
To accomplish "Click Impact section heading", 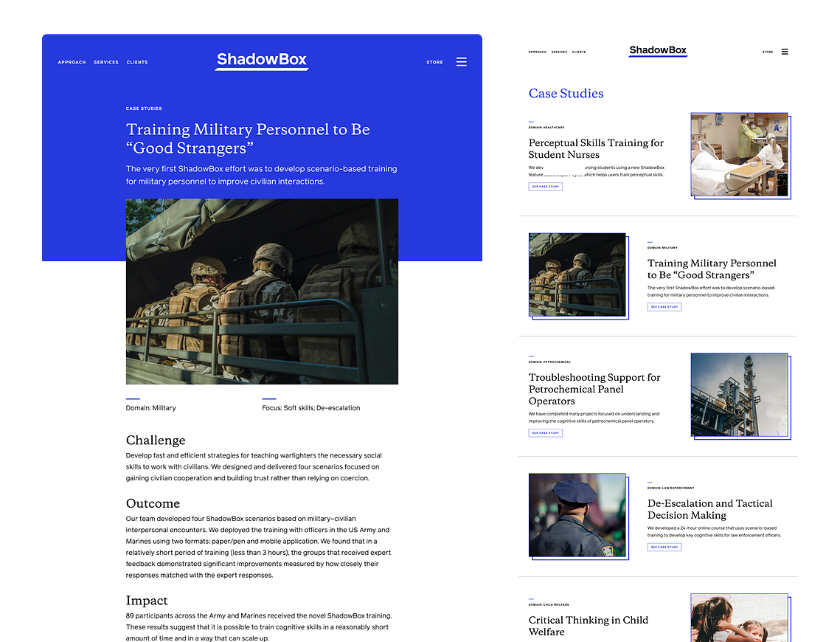I will point(147,600).
